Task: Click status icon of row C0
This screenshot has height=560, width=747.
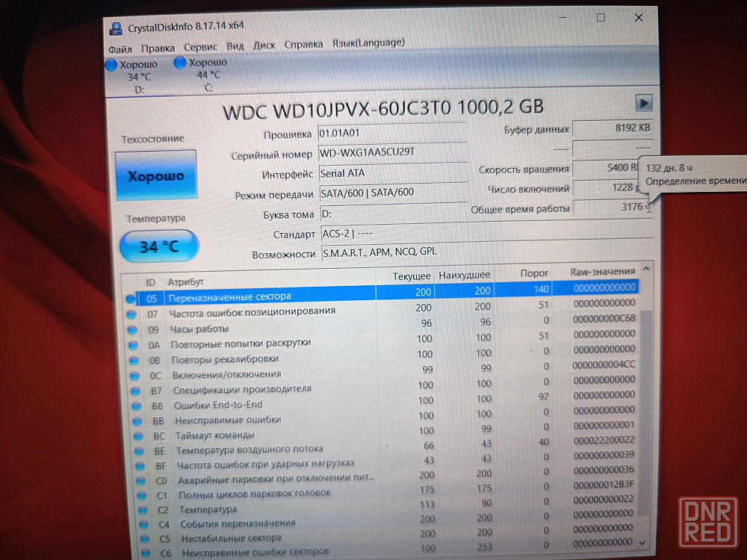Action: click(141, 481)
